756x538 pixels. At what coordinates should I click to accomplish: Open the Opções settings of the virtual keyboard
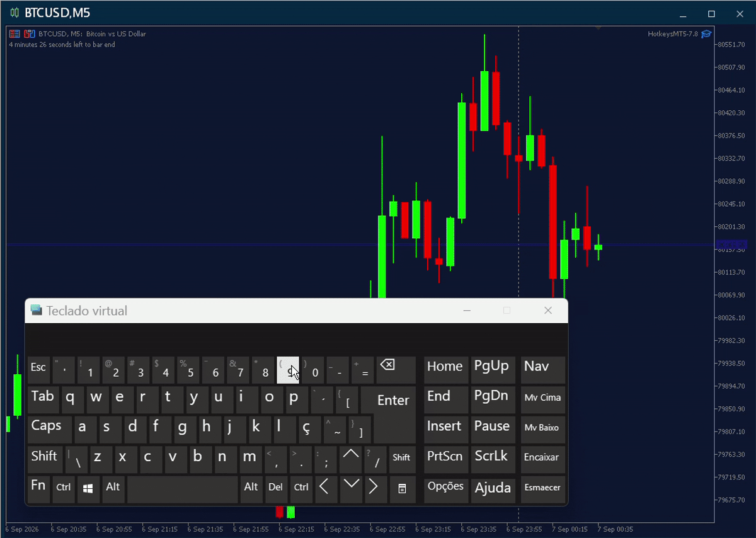click(x=446, y=489)
